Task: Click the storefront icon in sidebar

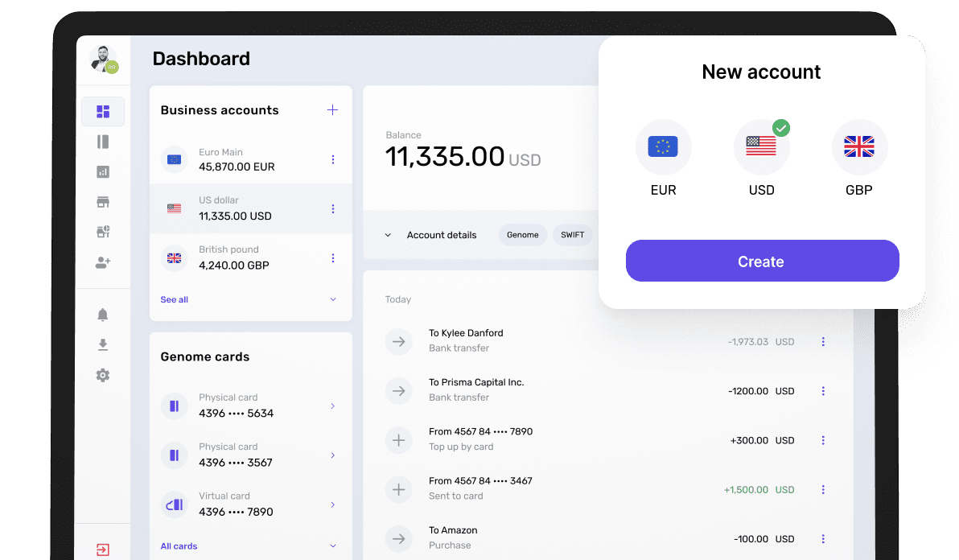Action: (x=102, y=202)
